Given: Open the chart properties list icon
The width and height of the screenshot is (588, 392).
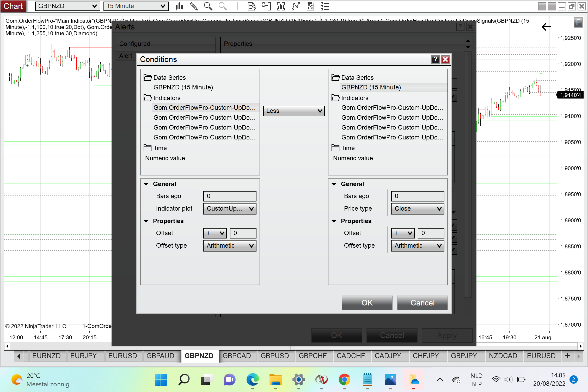Looking at the screenshot, I should (325, 6).
